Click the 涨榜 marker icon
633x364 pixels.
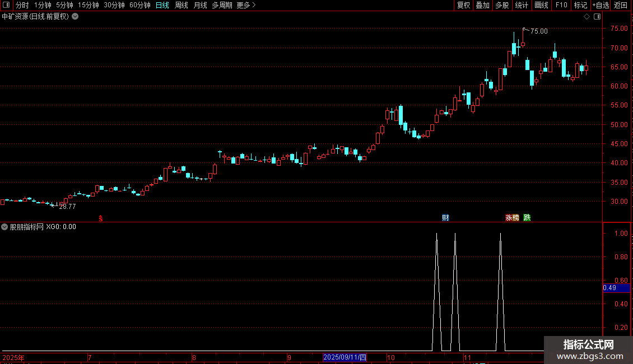pyautogui.click(x=513, y=217)
